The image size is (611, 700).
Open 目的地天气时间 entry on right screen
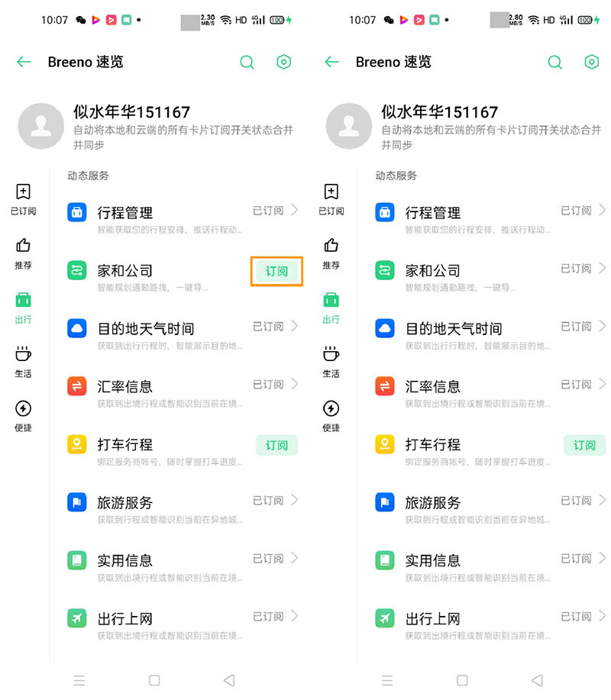[490, 334]
